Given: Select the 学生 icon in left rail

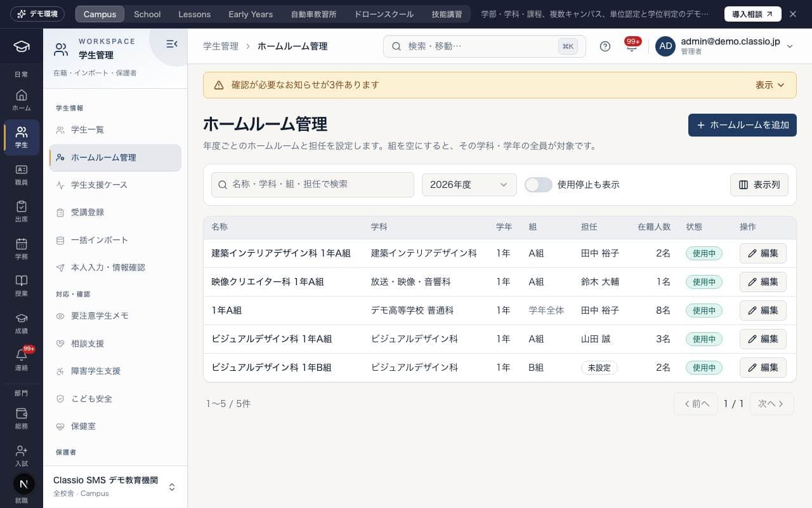Looking at the screenshot, I should coord(22,137).
